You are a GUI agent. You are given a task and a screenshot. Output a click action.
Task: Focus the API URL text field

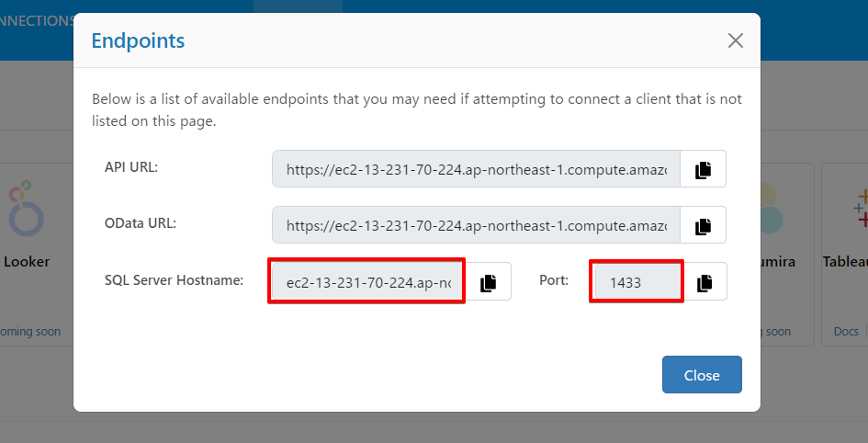(476, 169)
